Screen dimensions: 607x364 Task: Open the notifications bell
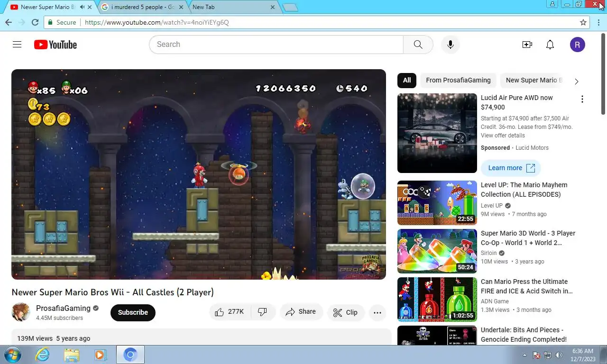[550, 45]
